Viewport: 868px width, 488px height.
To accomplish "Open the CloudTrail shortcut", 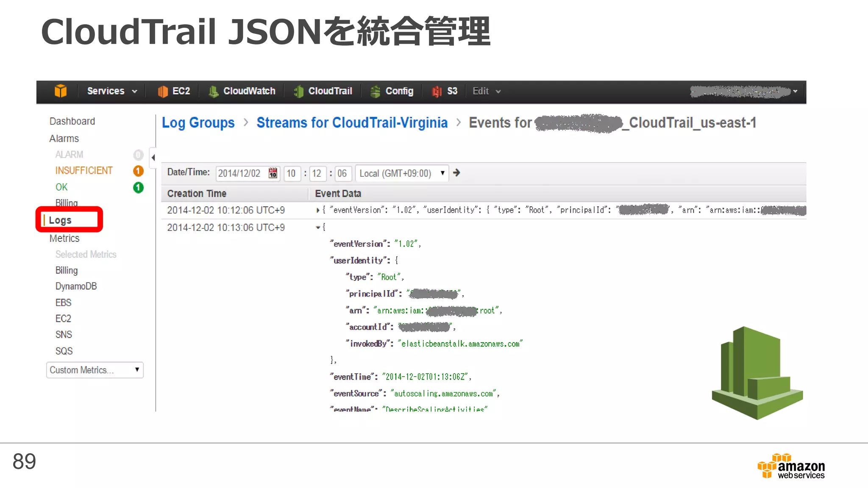I will (323, 91).
